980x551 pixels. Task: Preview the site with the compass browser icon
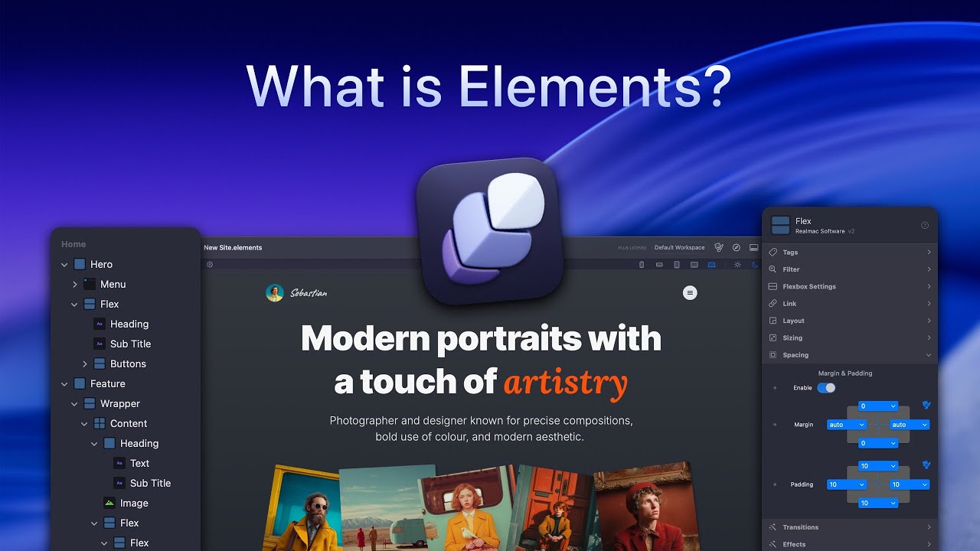pyautogui.click(x=736, y=247)
